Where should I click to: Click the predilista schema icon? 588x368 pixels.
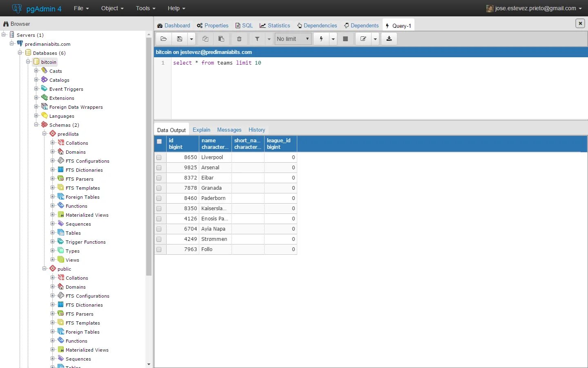pos(53,134)
